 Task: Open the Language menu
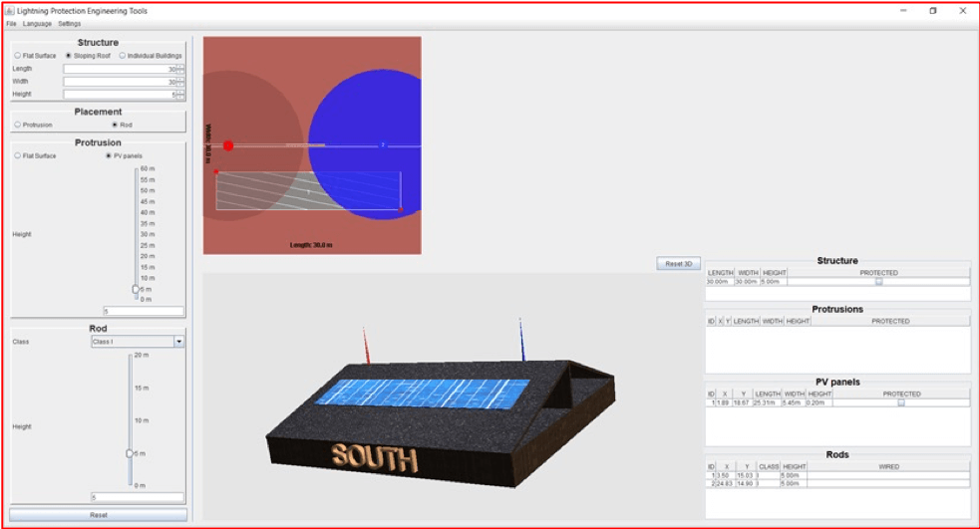click(37, 24)
